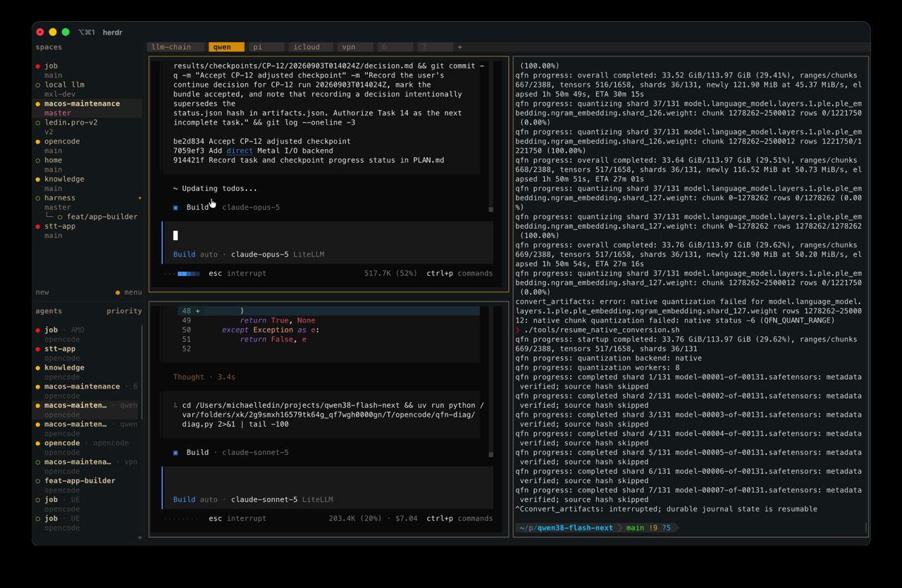Collapse the harness space with its arrow

tap(140, 199)
